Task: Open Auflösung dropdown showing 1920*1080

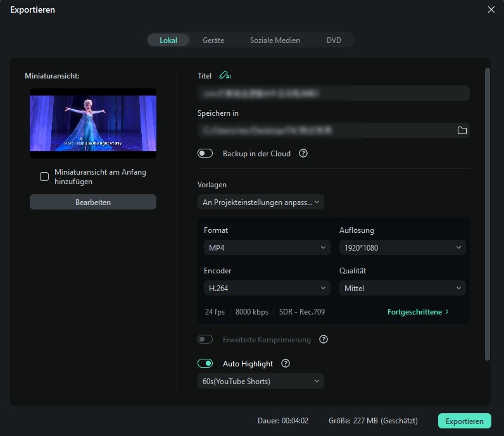Action: (x=403, y=247)
